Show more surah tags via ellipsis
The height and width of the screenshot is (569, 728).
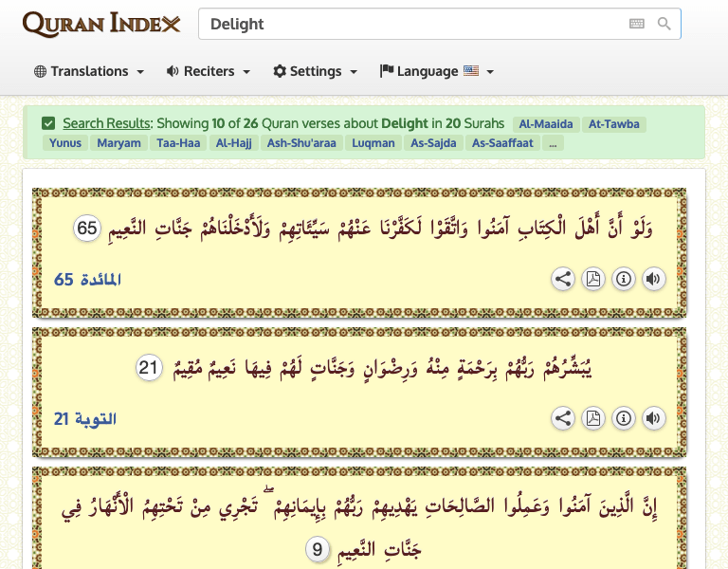(552, 143)
